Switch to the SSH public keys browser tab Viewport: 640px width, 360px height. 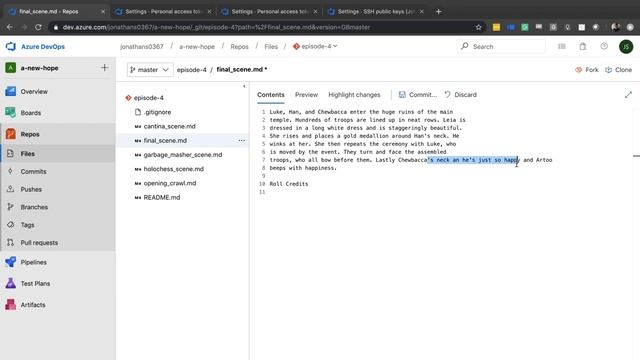coord(376,11)
